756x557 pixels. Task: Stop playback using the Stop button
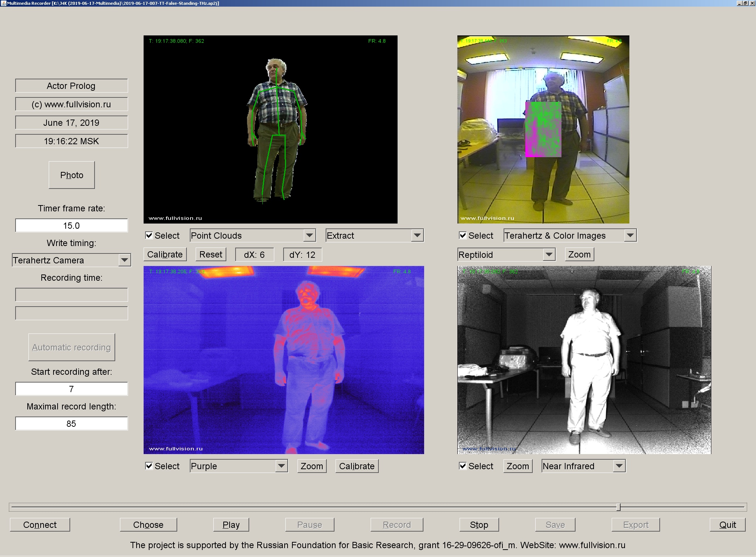pos(479,525)
